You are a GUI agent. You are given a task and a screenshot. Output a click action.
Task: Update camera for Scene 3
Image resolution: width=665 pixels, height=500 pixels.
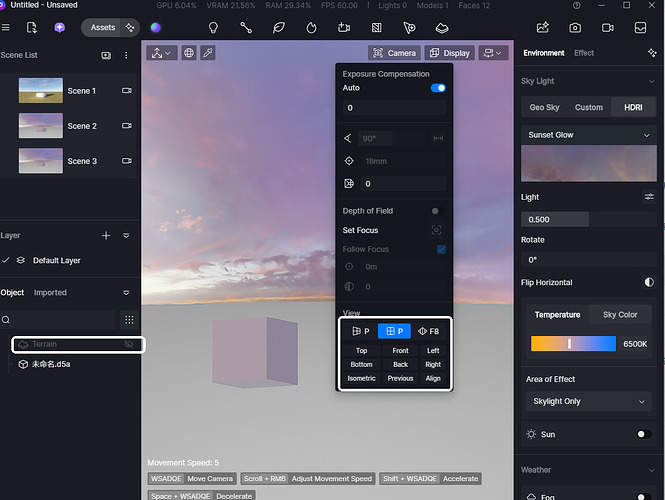pos(127,161)
